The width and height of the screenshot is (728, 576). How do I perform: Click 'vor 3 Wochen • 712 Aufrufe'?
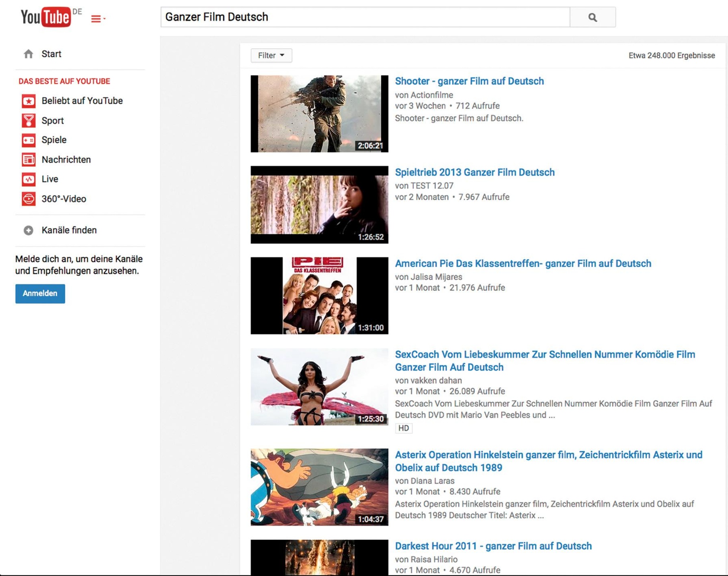point(447,106)
